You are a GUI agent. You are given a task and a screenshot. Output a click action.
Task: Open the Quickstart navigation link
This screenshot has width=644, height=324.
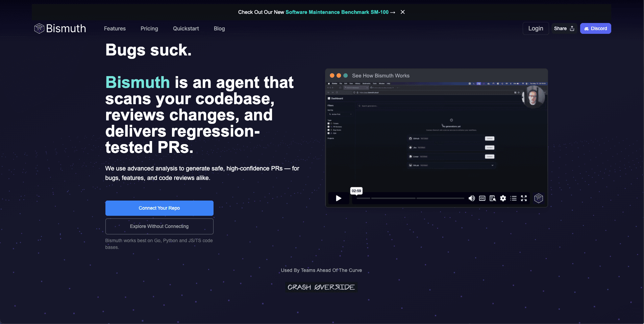pos(186,28)
